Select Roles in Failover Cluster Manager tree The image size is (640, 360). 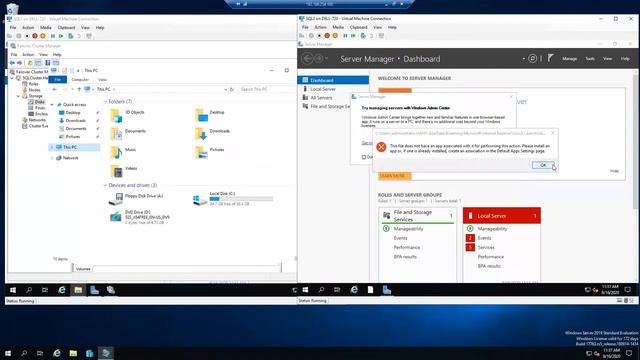pyautogui.click(x=33, y=84)
